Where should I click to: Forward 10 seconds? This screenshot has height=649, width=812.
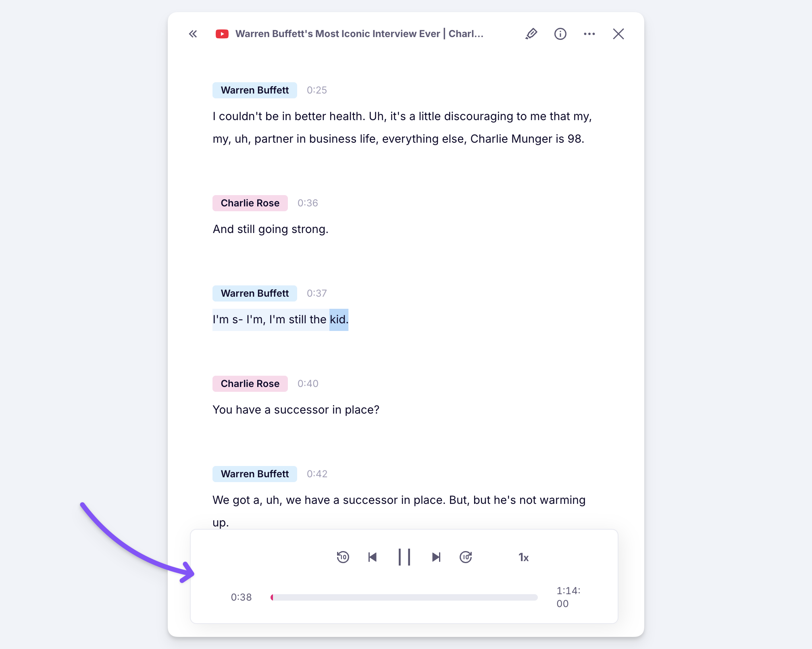click(466, 557)
